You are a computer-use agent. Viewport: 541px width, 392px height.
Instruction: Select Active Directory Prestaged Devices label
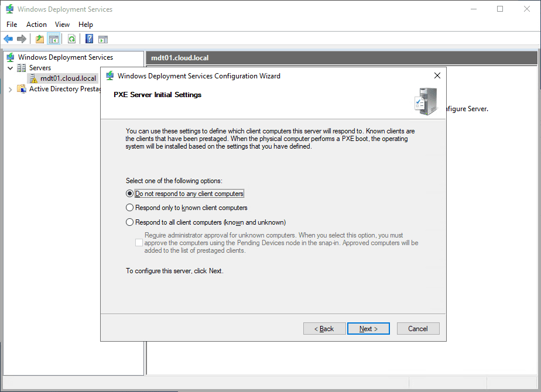pos(64,88)
